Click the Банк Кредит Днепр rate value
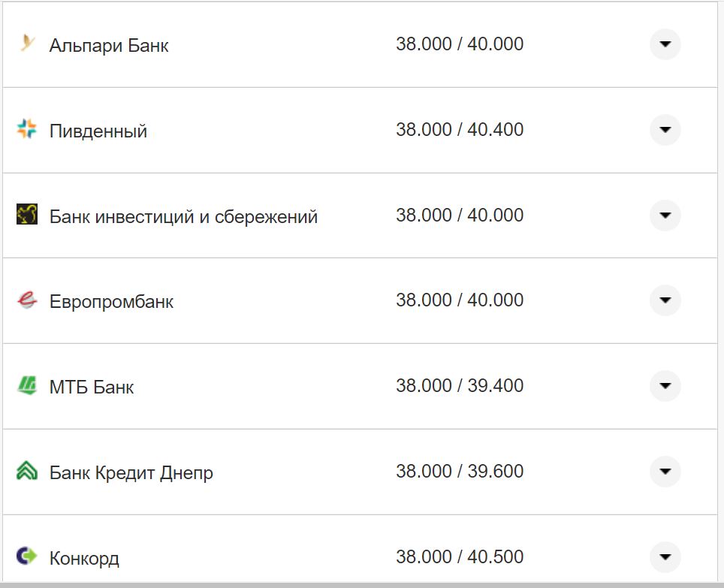Viewport: 724px width, 588px height. coord(460,472)
